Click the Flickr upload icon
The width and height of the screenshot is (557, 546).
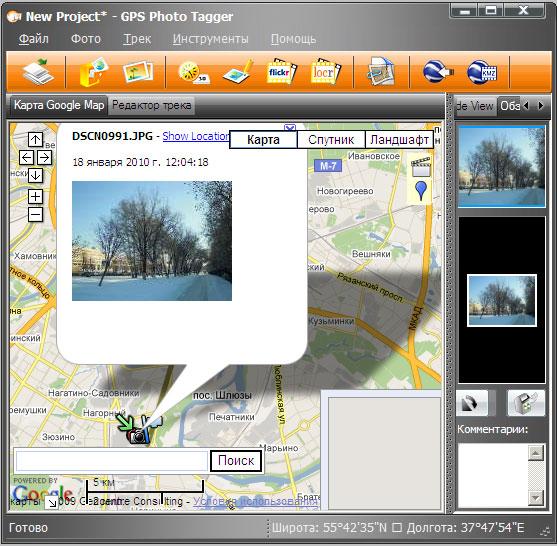pyautogui.click(x=282, y=71)
